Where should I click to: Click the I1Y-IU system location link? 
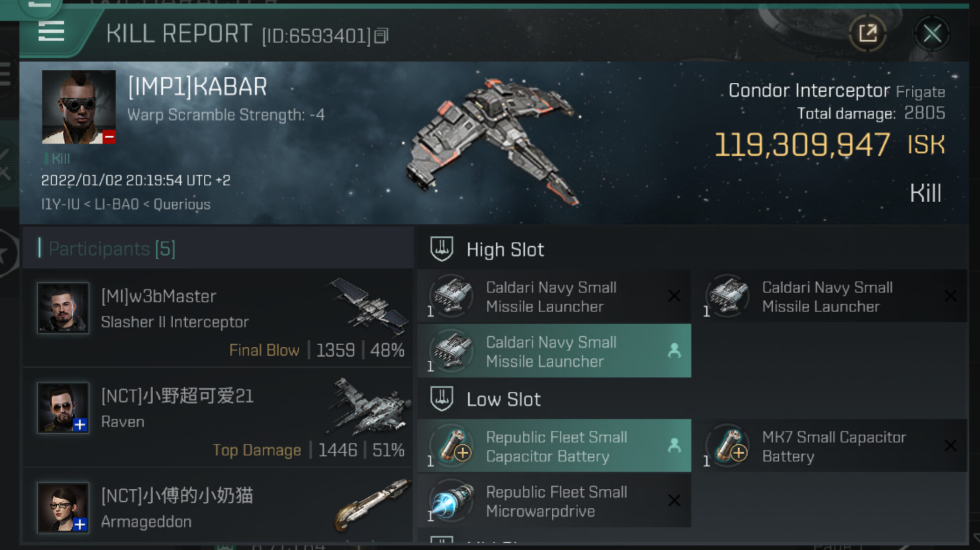coord(60,204)
